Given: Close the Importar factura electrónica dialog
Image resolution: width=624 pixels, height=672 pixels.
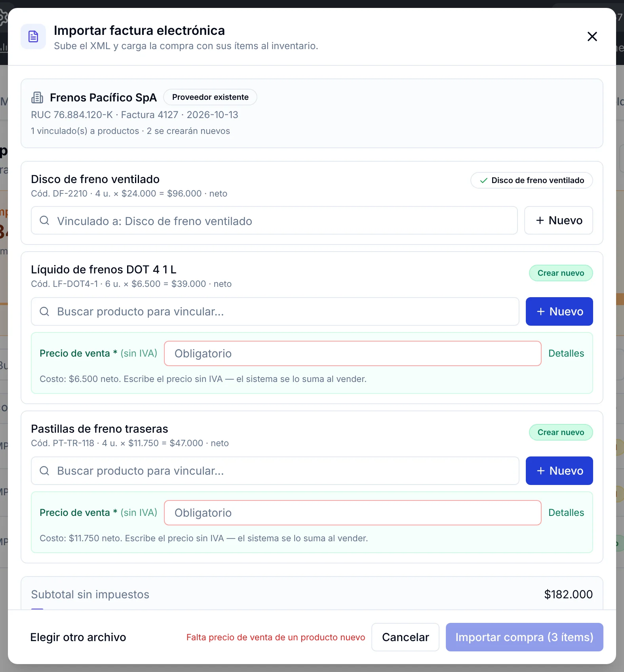Looking at the screenshot, I should pos(592,36).
